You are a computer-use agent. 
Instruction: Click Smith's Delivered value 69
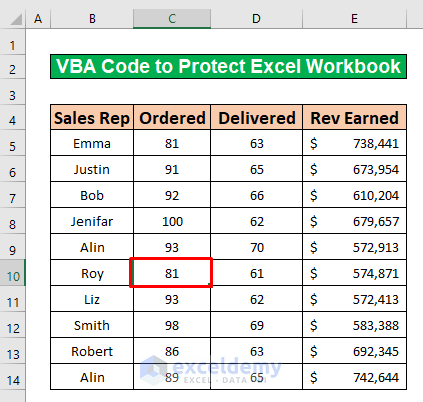(x=256, y=325)
